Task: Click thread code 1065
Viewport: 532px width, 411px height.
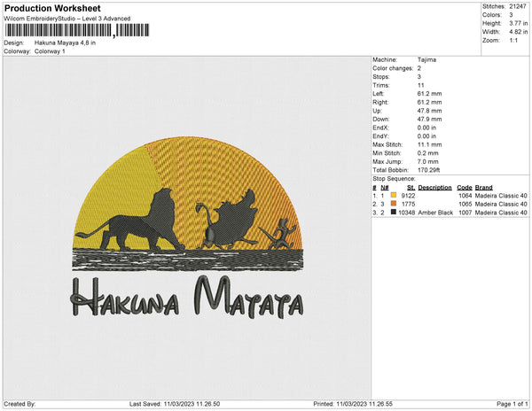Action: (465, 204)
